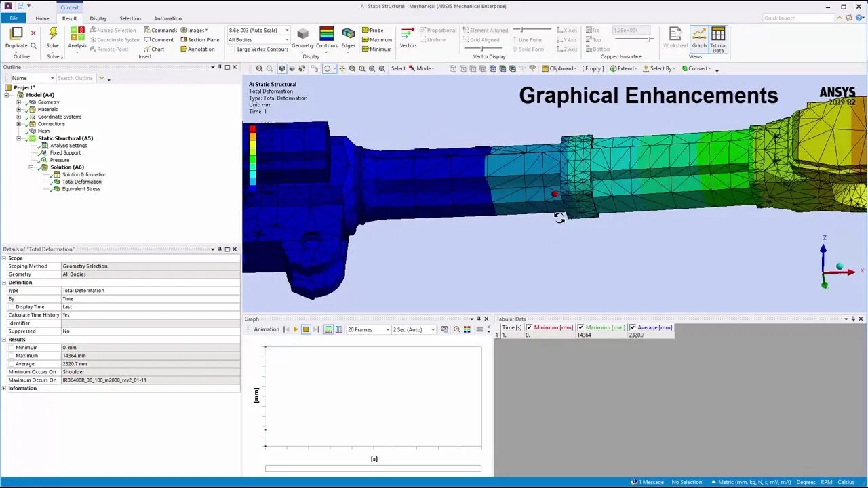
Task: Open the File tab
Action: [14, 18]
